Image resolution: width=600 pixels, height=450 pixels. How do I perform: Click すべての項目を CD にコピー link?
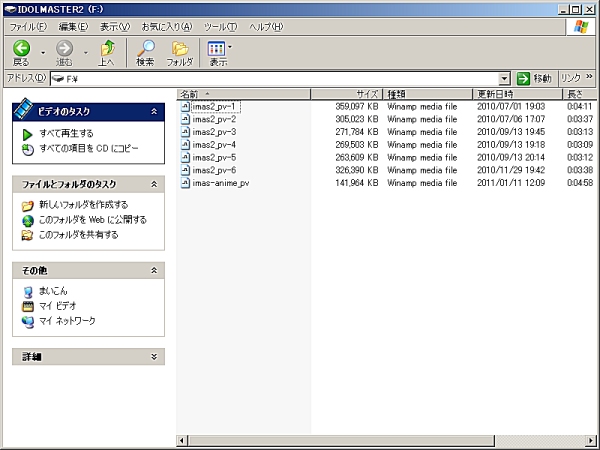point(89,148)
